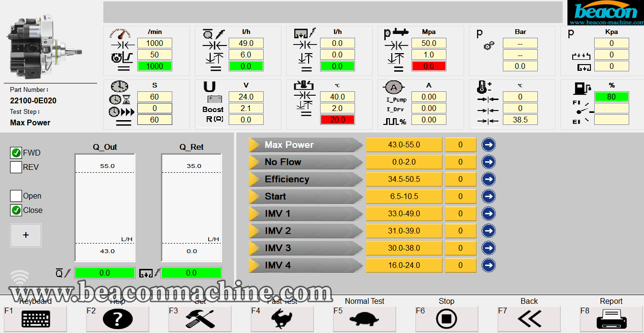Image resolution: width=644 pixels, height=333 pixels.
Task: Click the speed tolerance field showing 50
Action: click(x=155, y=55)
